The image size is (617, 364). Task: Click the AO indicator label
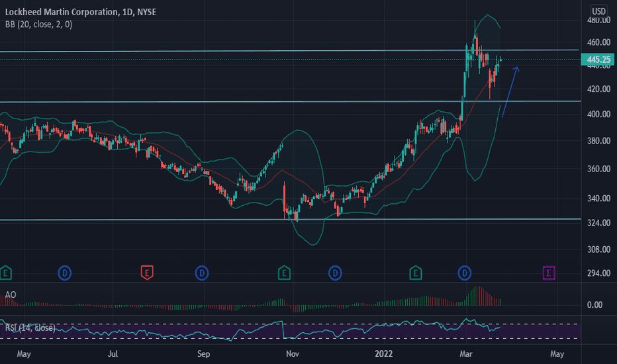pyautogui.click(x=11, y=295)
